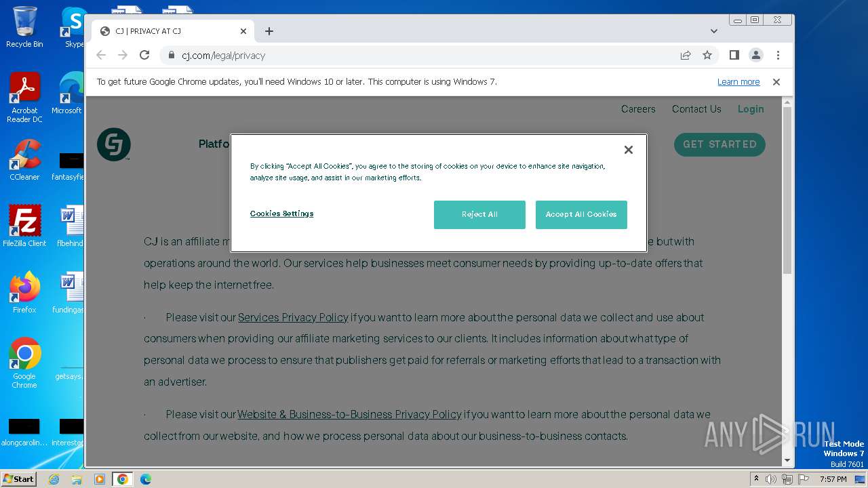Click Accept All Cookies button

tap(581, 214)
